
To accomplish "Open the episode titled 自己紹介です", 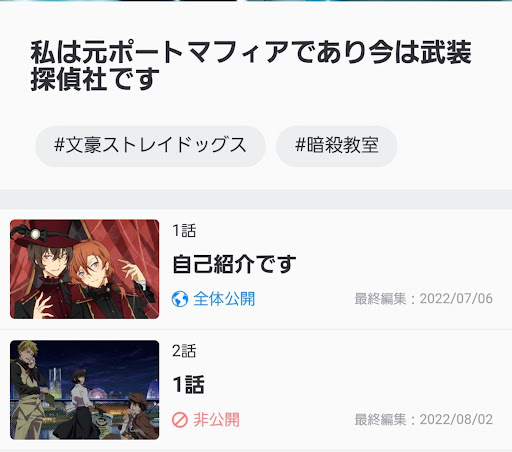I will [x=234, y=264].
